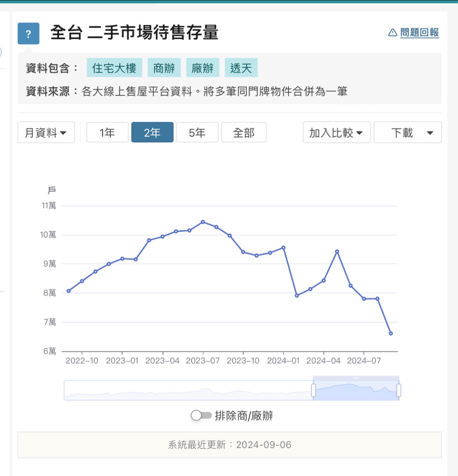Click the 商辦 category tag
Screen dimensions: 458x476
tap(164, 68)
